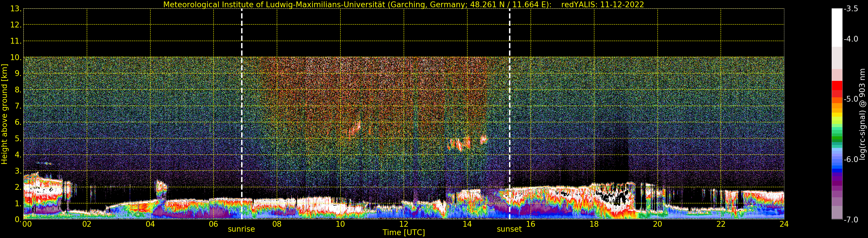
Task: Click the height-axis tick label '10.'
Action: (x=16, y=57)
